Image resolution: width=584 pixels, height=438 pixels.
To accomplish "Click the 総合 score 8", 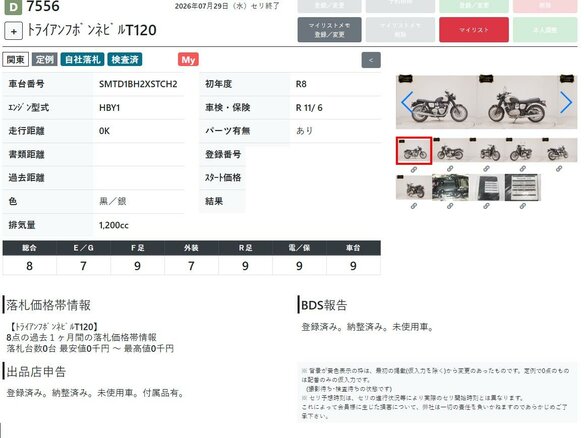I will coord(29,266).
